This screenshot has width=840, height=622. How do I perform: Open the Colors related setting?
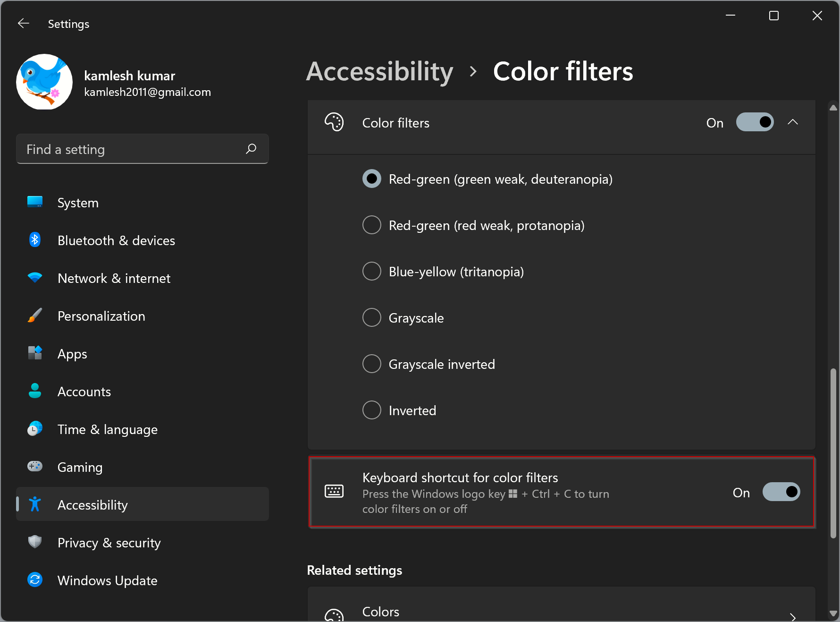click(x=562, y=605)
